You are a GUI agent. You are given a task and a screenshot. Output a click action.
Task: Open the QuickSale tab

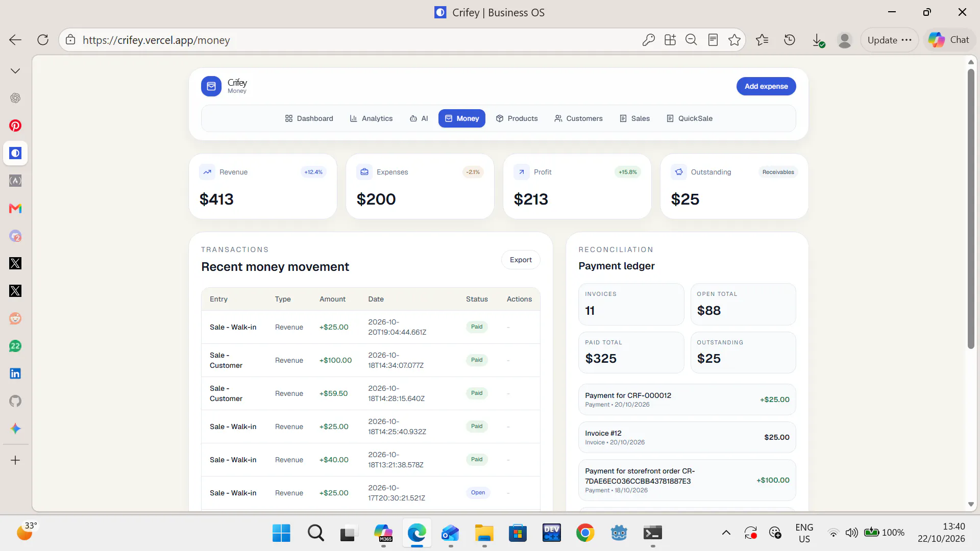690,118
